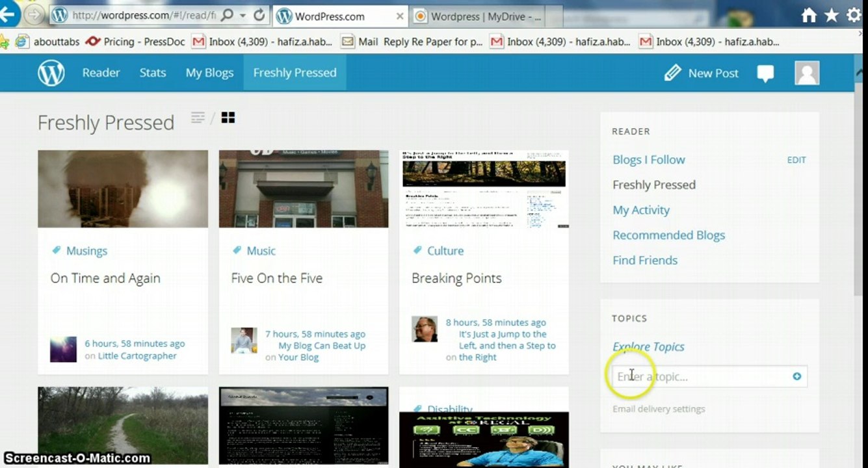
Task: Open Explore Topics link
Action: tap(648, 346)
